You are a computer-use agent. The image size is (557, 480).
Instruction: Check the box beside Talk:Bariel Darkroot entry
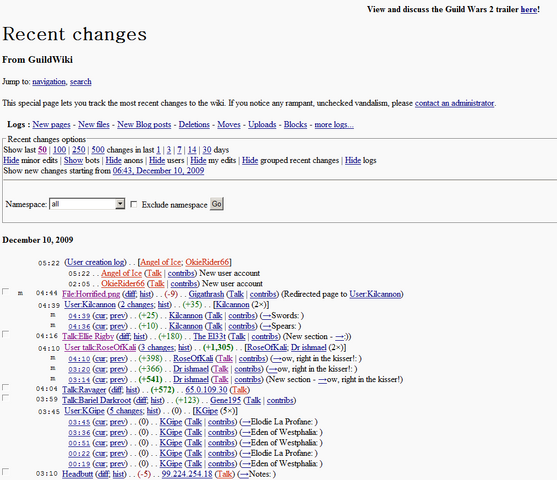5,398
